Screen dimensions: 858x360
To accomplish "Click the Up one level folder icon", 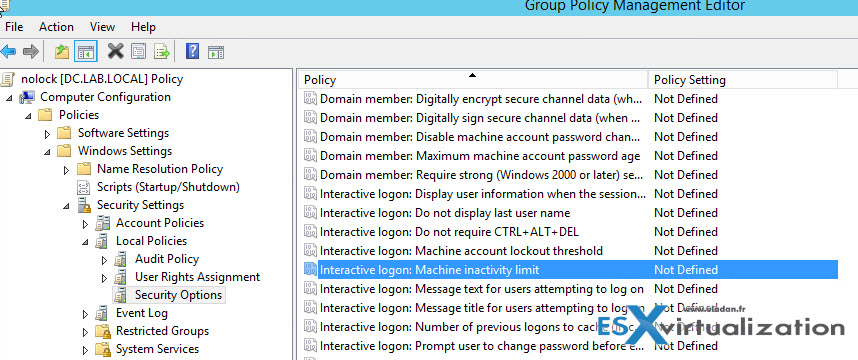I will coord(62,52).
